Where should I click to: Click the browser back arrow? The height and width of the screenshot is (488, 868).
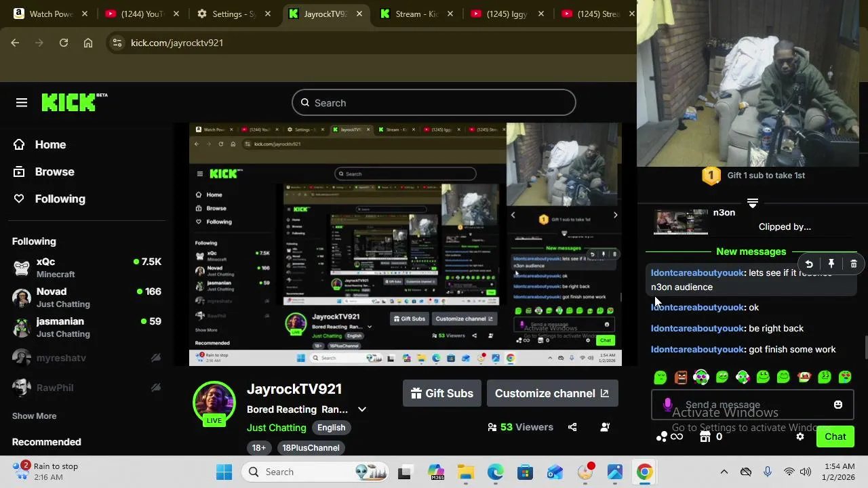point(15,43)
